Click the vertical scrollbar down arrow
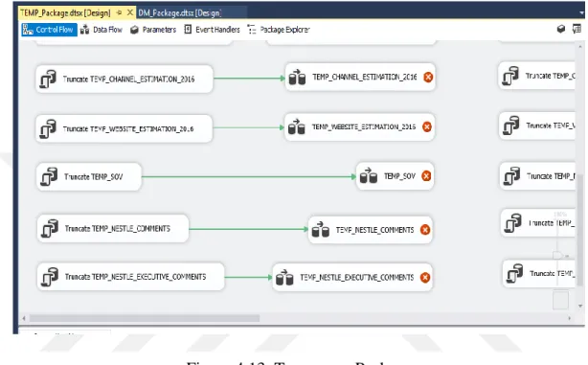Viewport: 588px width, 365px height. (580, 307)
